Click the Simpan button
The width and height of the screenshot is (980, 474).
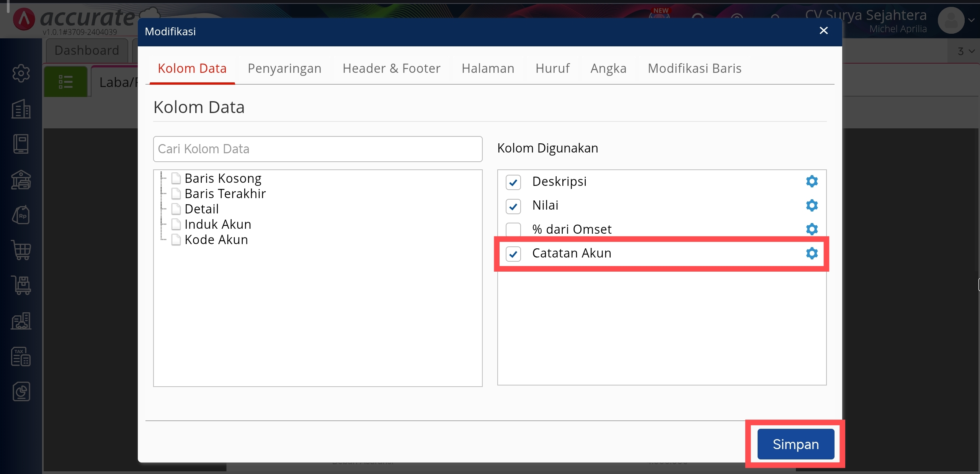(795, 444)
